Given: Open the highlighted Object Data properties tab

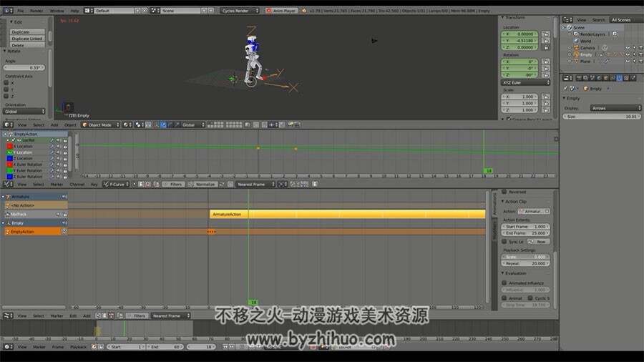Looking at the screenshot, I should (620, 77).
